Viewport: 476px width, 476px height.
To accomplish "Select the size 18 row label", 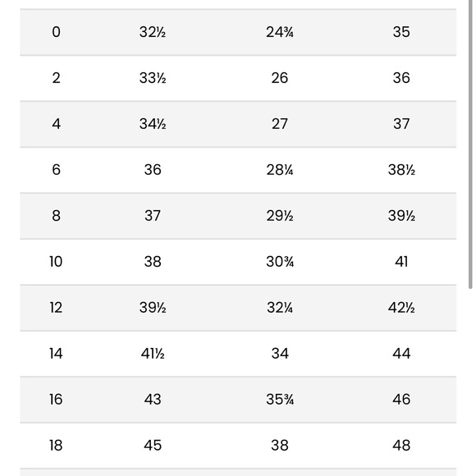I will point(56,446).
